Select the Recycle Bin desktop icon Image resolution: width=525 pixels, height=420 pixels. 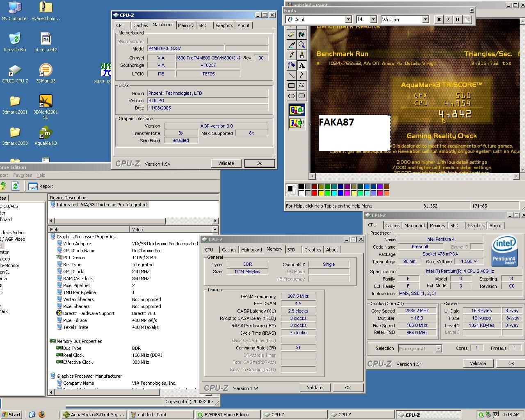point(15,42)
